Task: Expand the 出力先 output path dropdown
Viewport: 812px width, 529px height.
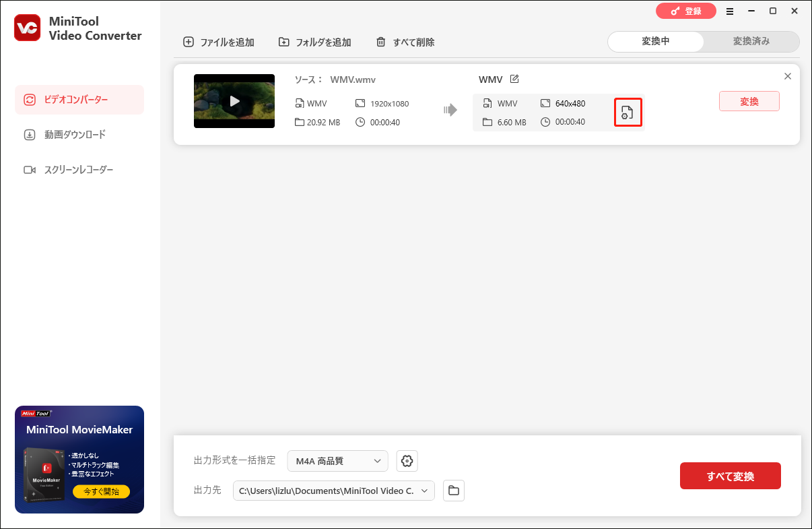Action: click(x=334, y=491)
